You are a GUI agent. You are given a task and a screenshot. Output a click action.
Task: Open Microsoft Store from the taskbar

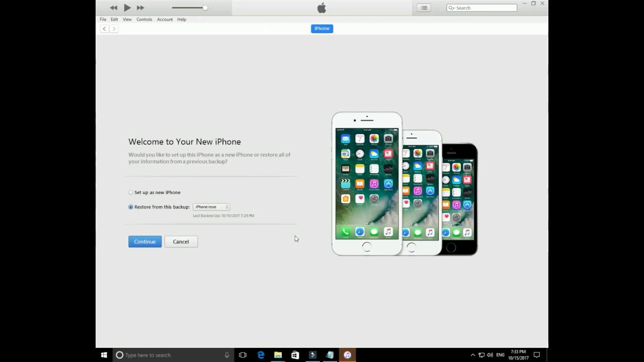click(x=295, y=355)
